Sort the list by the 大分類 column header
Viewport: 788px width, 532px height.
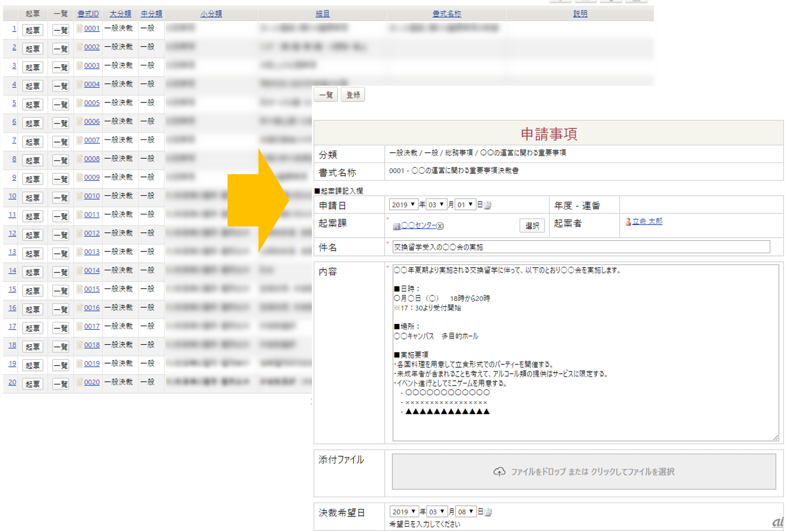pyautogui.click(x=120, y=13)
